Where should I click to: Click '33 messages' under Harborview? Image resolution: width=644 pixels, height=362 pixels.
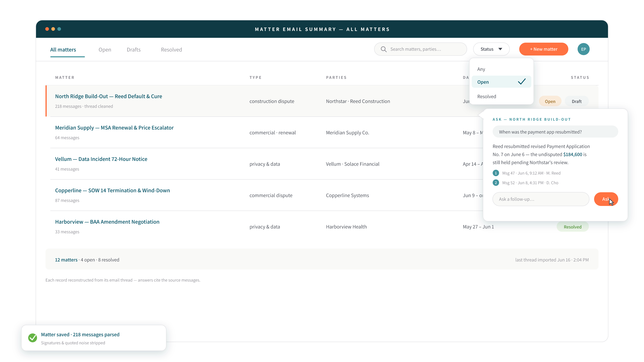67,232
